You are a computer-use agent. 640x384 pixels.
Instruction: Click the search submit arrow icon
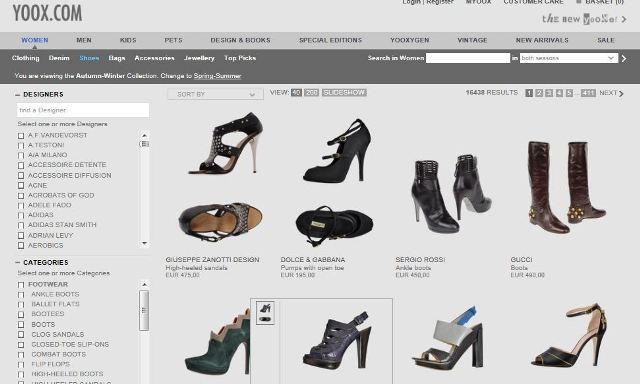point(624,58)
